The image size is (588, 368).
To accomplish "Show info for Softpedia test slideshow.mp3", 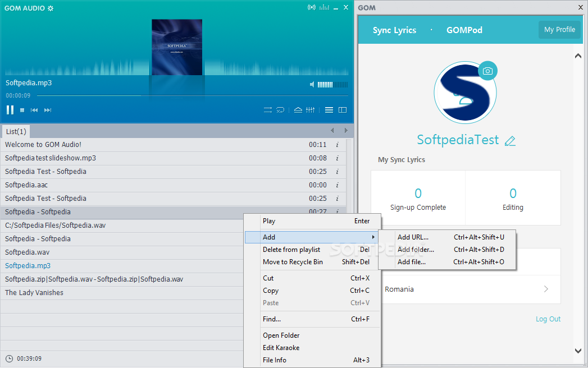I will (337, 158).
